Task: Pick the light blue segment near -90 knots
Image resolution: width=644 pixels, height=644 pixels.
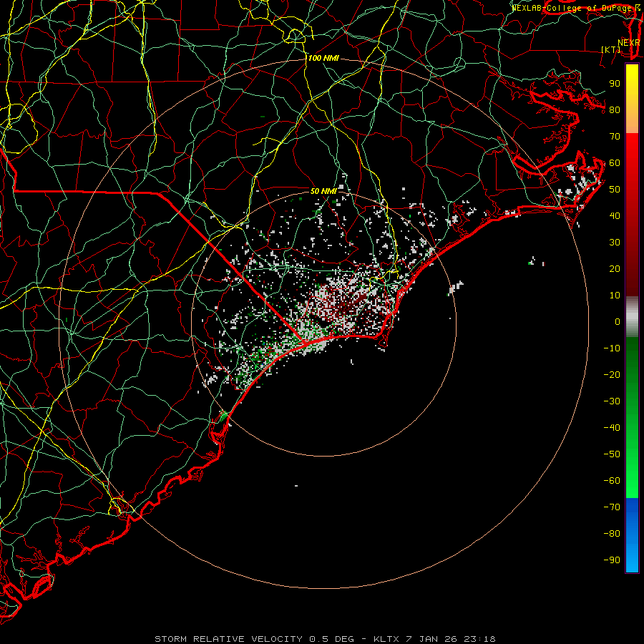Action: click(632, 559)
